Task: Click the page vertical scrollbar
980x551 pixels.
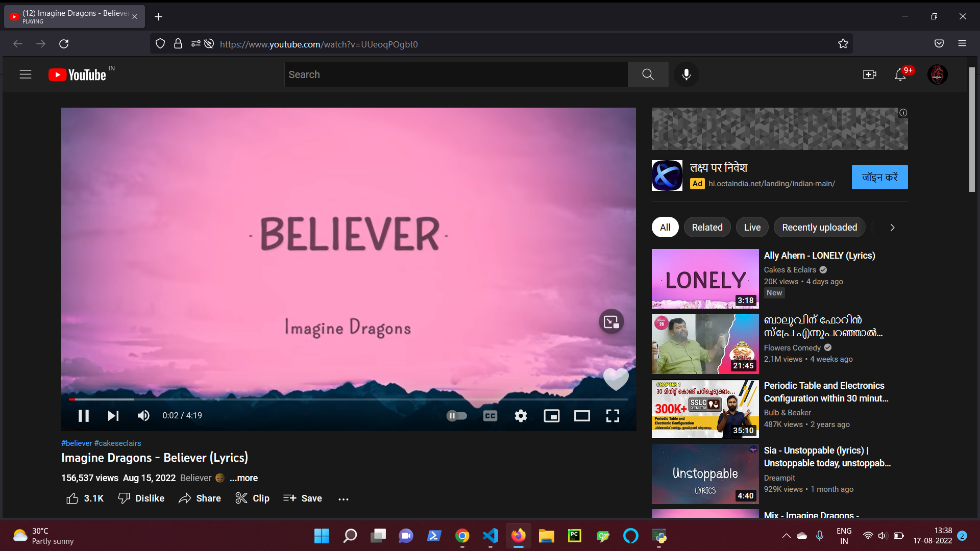Action: (972, 130)
